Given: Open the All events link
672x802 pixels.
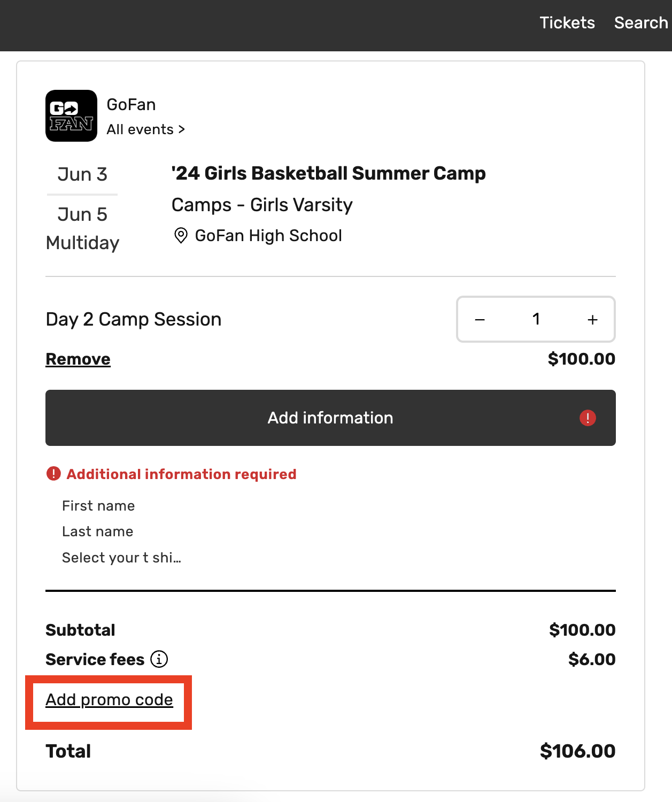Looking at the screenshot, I should coord(145,129).
